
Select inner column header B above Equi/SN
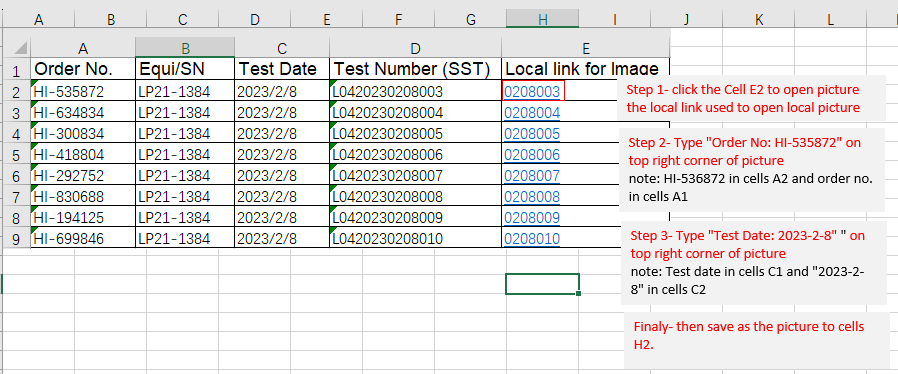185,48
